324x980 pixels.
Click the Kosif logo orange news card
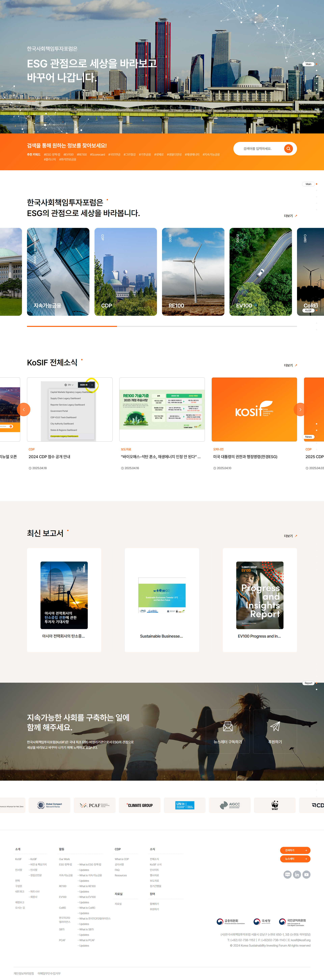click(254, 409)
